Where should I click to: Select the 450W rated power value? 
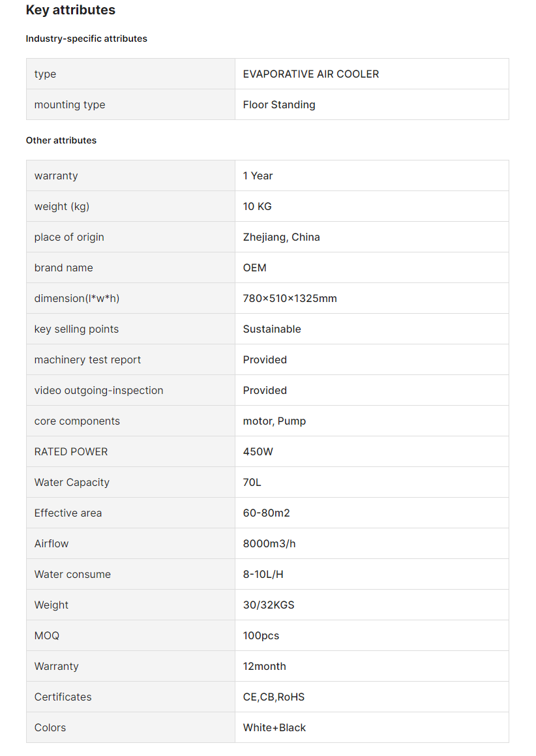[x=258, y=452]
